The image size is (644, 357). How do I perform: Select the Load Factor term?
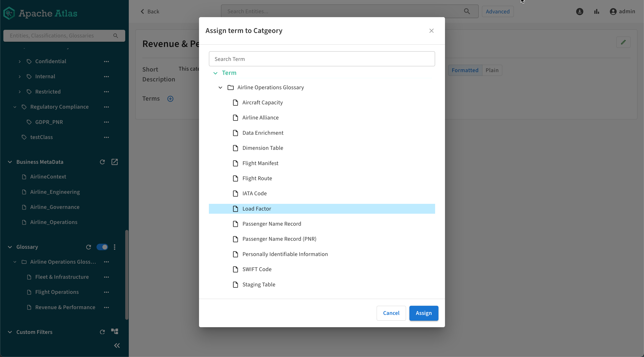pos(257,209)
